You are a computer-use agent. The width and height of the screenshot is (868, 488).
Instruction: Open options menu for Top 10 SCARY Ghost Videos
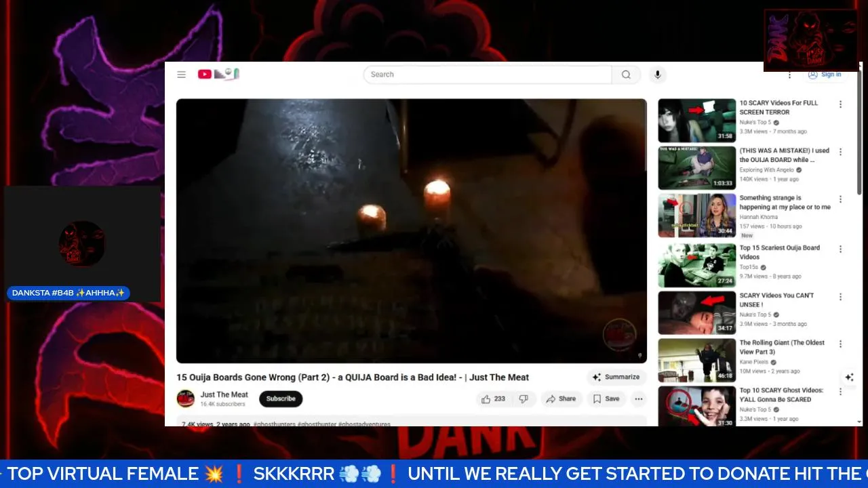pos(840,392)
